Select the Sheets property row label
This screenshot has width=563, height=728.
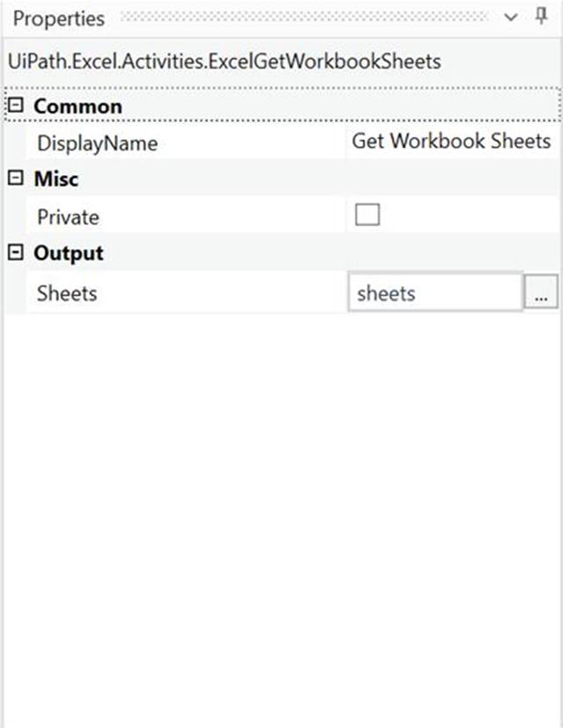coord(67,294)
